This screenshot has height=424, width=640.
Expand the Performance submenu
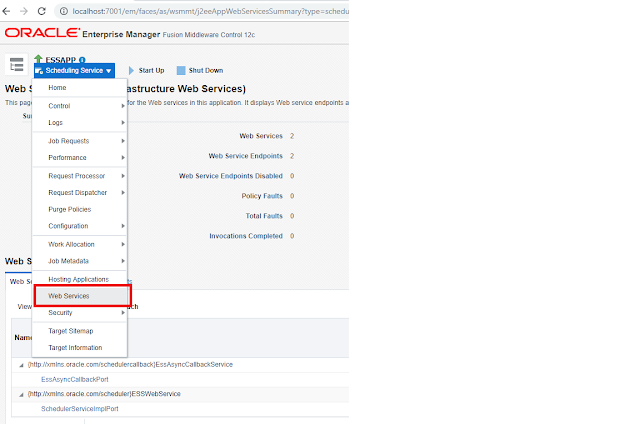[x=80, y=158]
